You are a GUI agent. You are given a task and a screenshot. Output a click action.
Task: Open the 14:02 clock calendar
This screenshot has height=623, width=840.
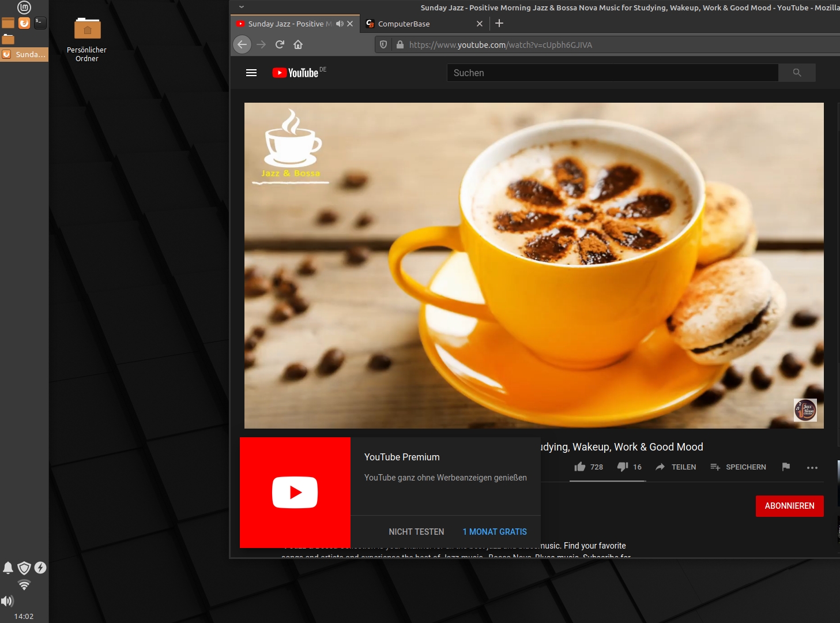(x=24, y=616)
